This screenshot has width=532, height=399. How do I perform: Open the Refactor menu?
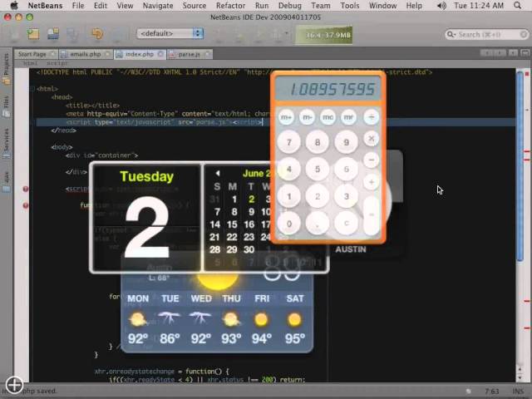point(230,6)
